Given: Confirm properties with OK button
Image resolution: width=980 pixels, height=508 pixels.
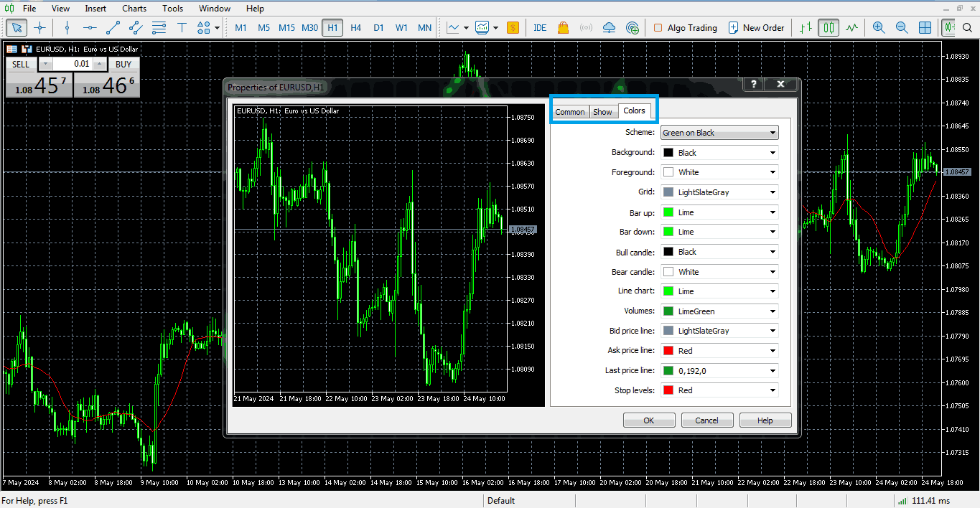Looking at the screenshot, I should pos(649,420).
